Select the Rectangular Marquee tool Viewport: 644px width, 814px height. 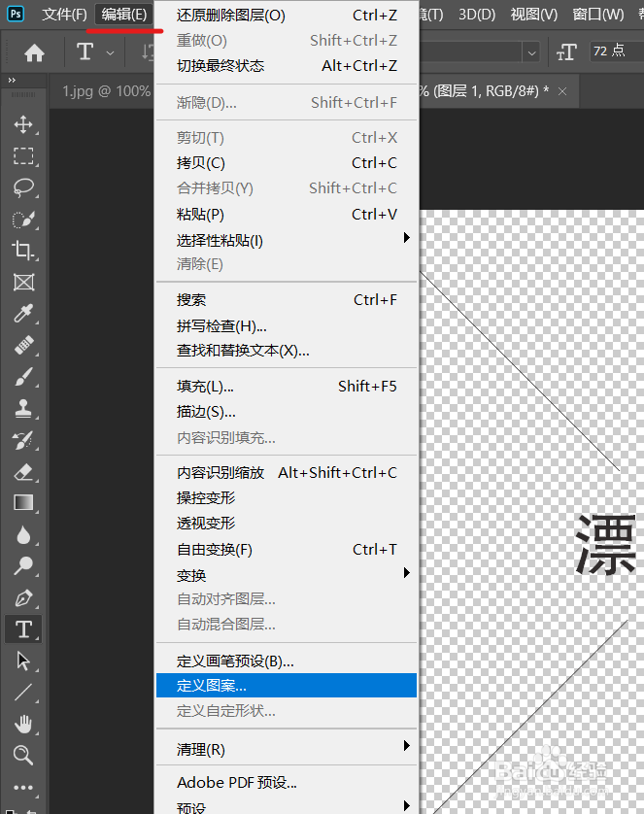click(23, 155)
